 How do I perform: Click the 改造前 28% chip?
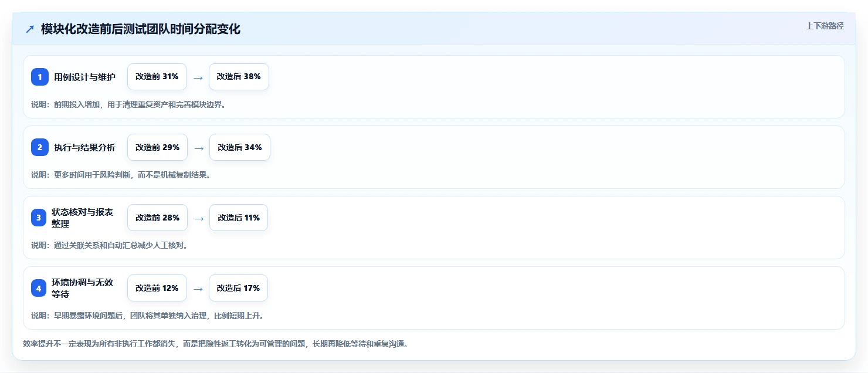pyautogui.click(x=157, y=218)
